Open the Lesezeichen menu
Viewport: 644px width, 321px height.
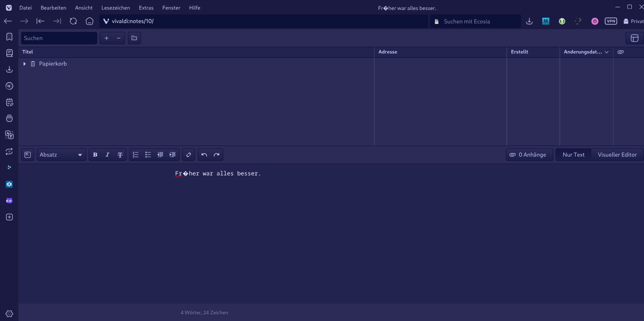coord(116,8)
